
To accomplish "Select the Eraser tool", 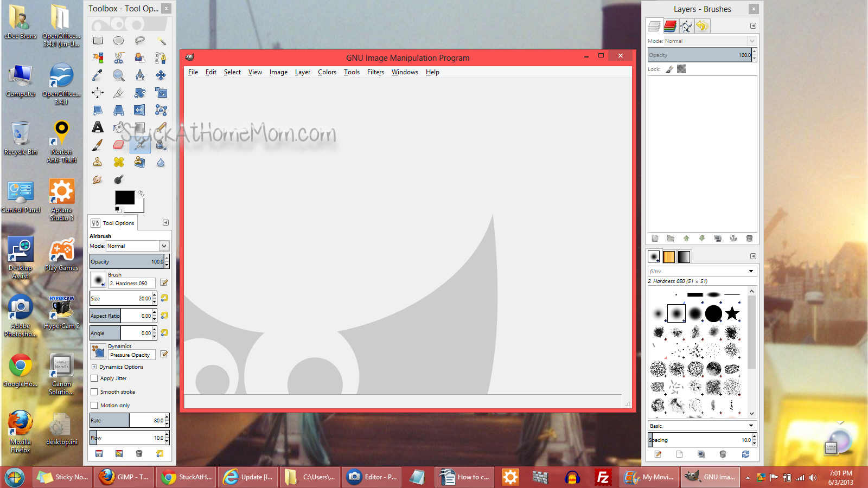I will [x=119, y=145].
